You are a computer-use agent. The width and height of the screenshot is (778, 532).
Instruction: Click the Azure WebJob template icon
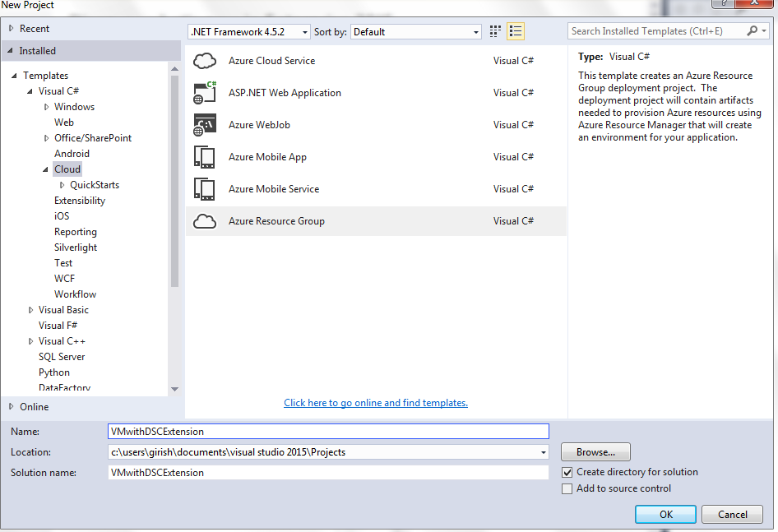click(205, 125)
